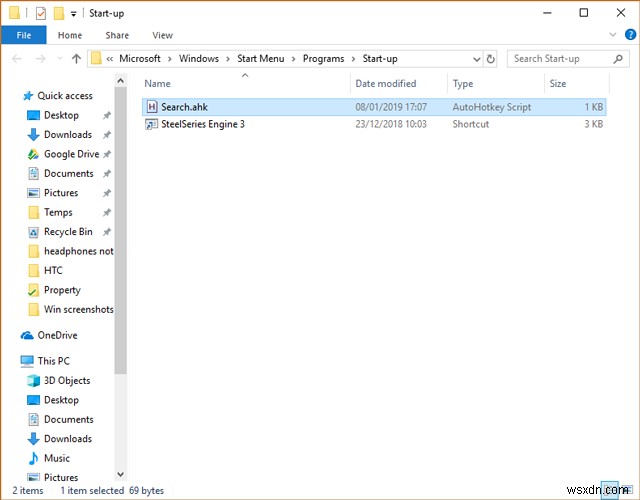The width and height of the screenshot is (640, 500).
Task: Click the navigation pane scroll down arrow
Action: coord(120,474)
